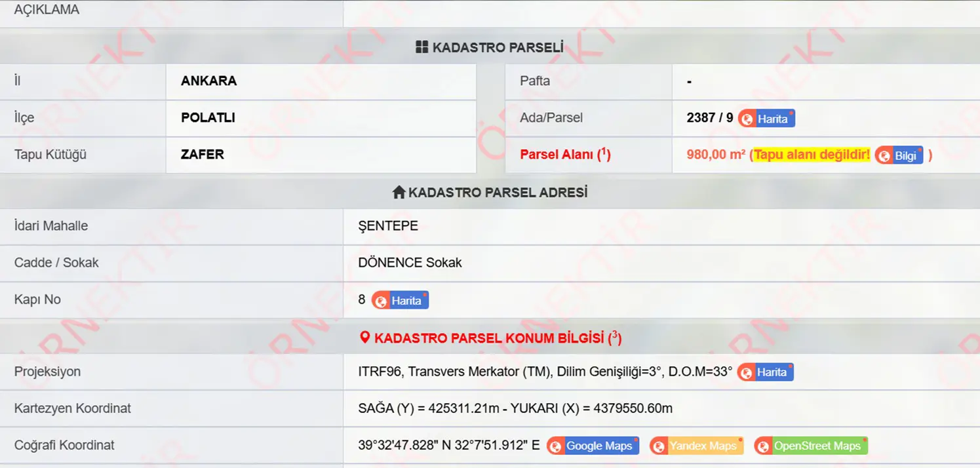
Task: Click the AÇIKLAMA label
Action: pyautogui.click(x=47, y=10)
